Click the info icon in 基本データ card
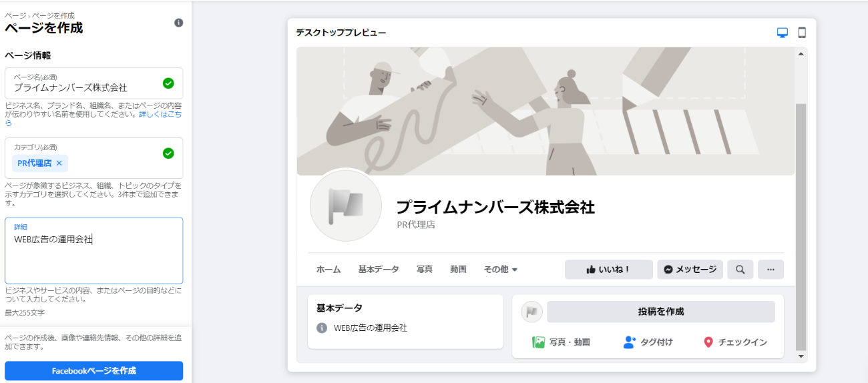Image resolution: width=868 pixels, height=383 pixels. [x=322, y=328]
